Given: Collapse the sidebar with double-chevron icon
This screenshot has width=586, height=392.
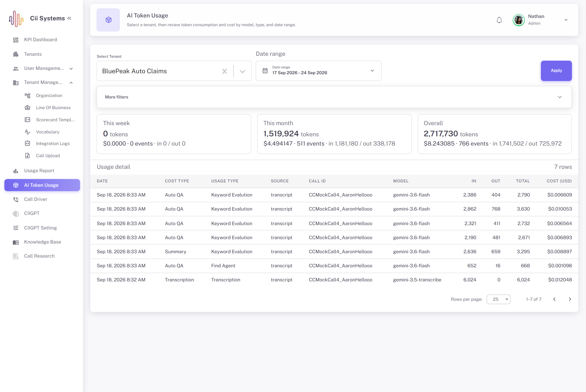Looking at the screenshot, I should point(69,18).
